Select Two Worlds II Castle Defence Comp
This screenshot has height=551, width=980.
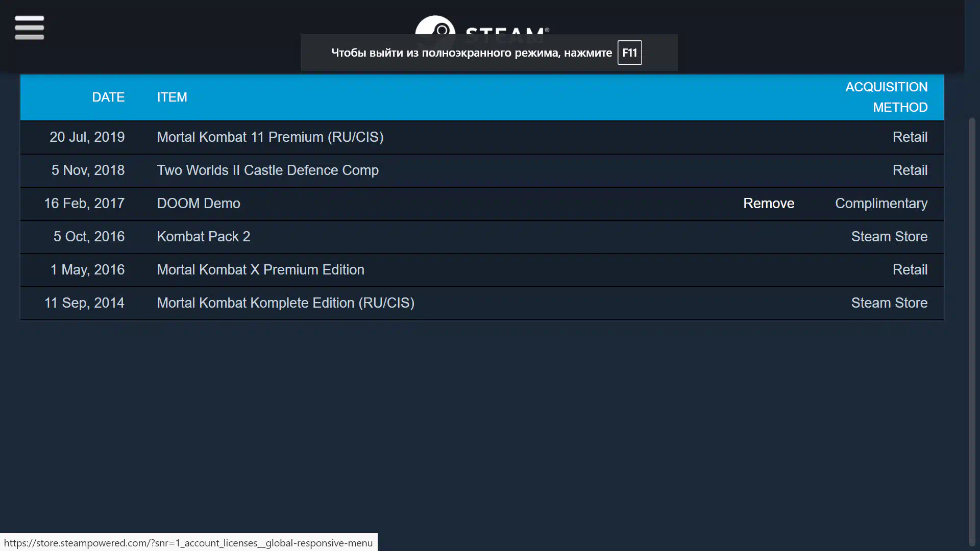tap(267, 170)
